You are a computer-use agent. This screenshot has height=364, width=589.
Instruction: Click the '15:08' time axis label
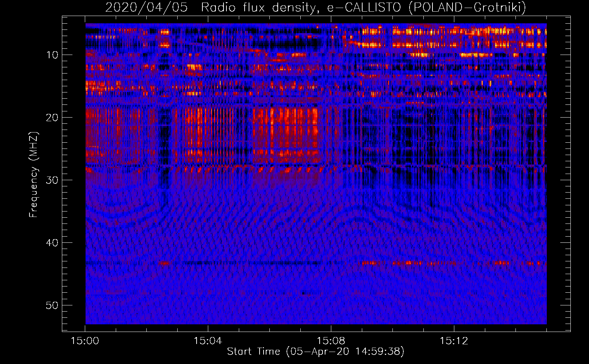[331, 341]
